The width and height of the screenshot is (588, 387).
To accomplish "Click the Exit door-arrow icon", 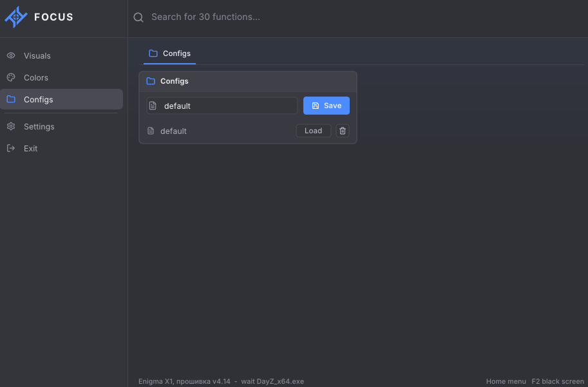I will point(11,148).
